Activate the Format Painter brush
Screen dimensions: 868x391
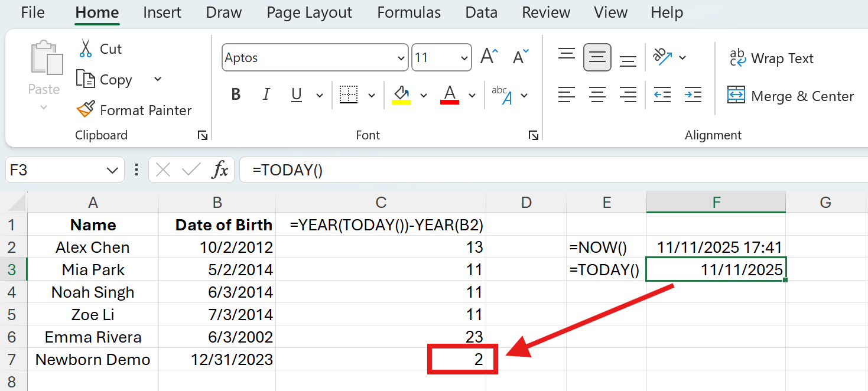coord(86,110)
